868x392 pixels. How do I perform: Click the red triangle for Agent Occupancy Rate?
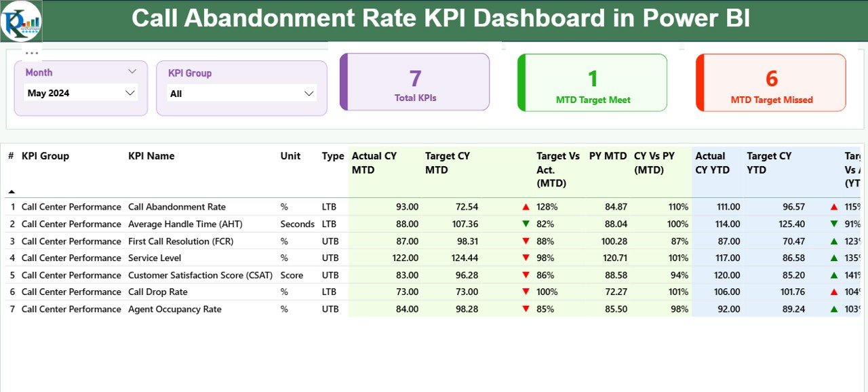tap(524, 309)
